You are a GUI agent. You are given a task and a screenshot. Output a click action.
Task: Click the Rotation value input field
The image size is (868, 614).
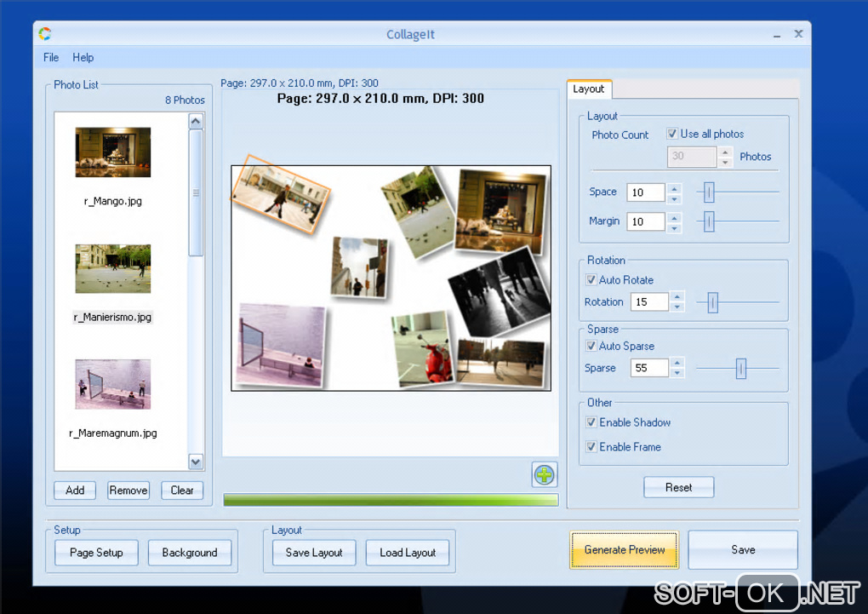click(x=649, y=302)
